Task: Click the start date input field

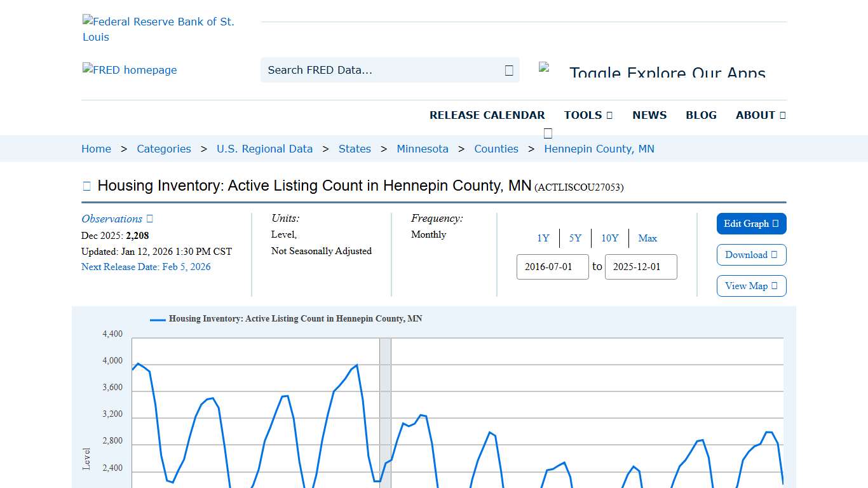Action: (552, 267)
